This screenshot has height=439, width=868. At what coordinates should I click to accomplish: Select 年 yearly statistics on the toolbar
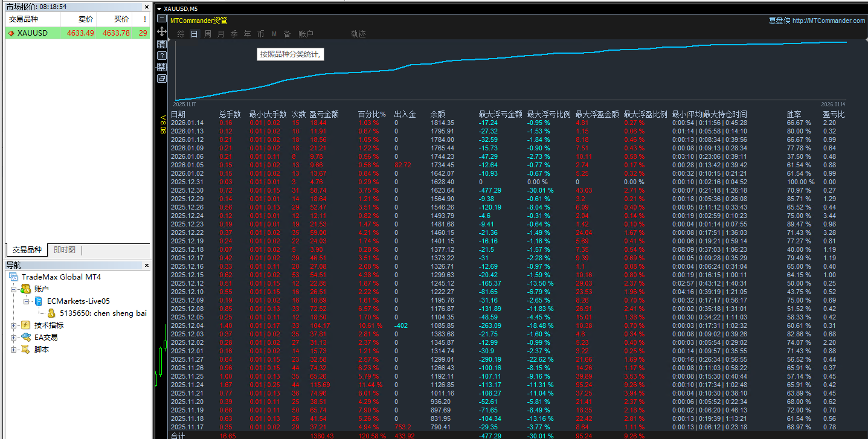tap(247, 34)
